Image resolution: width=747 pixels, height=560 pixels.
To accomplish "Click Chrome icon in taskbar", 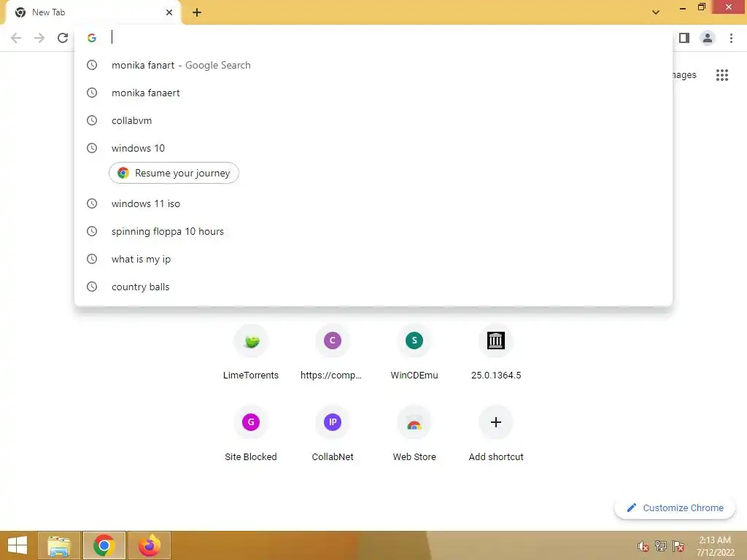I will point(104,545).
